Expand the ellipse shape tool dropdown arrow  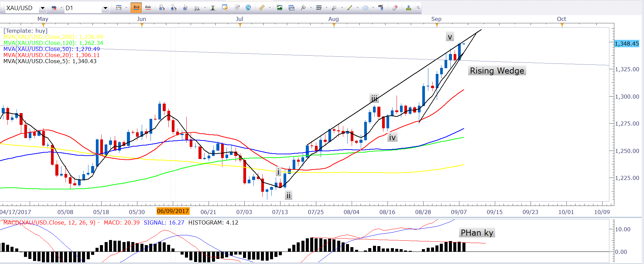pyautogui.click(x=373, y=8)
